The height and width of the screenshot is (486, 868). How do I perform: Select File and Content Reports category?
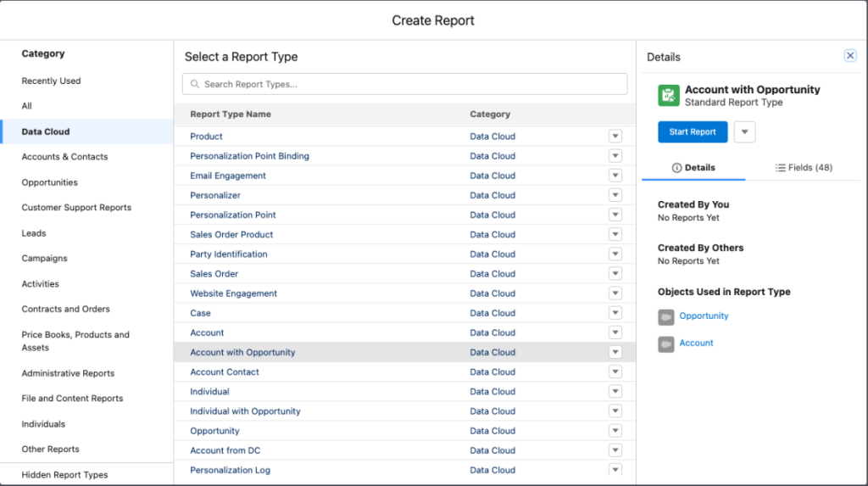pos(72,399)
